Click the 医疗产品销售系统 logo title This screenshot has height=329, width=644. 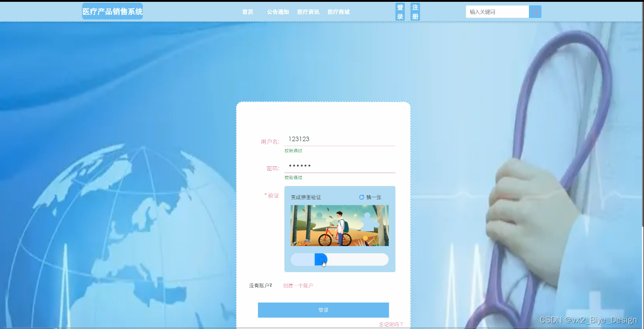point(112,11)
